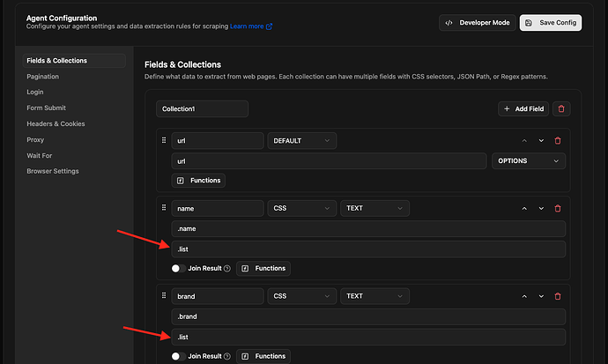
Task: Open external link icon beside Learn more
Action: (x=269, y=26)
